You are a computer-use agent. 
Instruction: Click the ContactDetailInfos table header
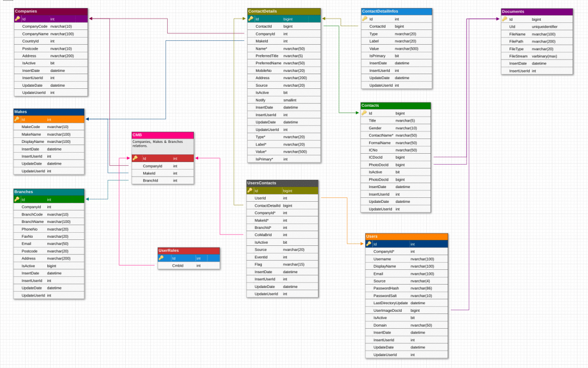[x=396, y=11]
